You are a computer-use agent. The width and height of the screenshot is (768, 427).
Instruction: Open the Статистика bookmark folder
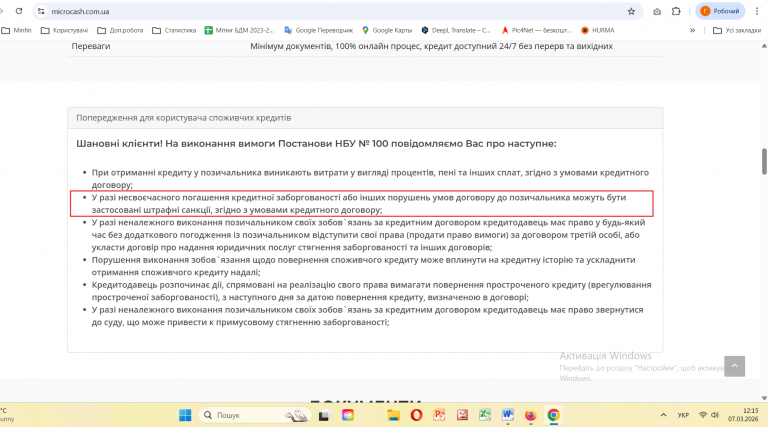point(174,30)
